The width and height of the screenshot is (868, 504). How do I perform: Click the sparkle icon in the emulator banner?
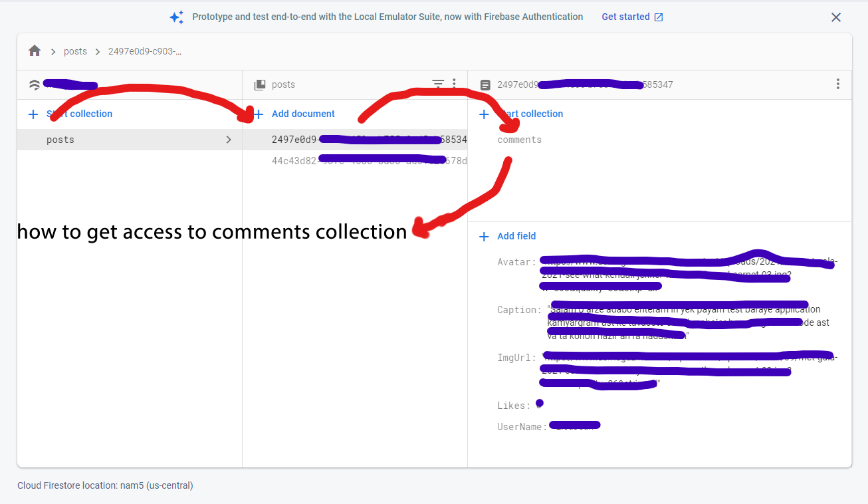coord(176,17)
